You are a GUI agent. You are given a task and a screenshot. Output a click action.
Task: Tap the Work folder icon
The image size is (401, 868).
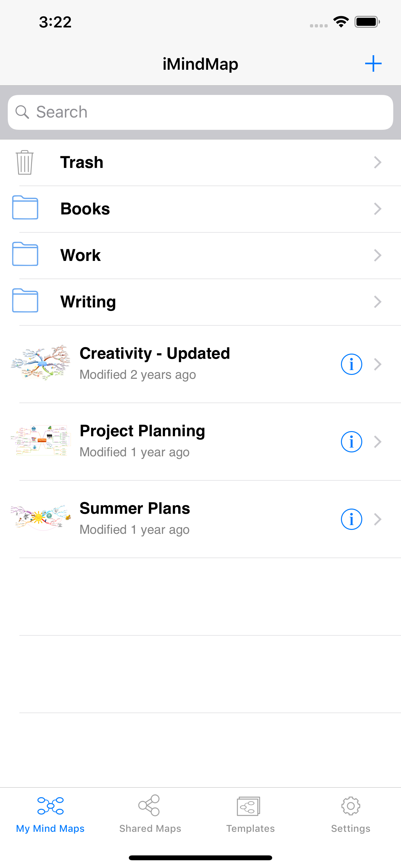(x=25, y=254)
